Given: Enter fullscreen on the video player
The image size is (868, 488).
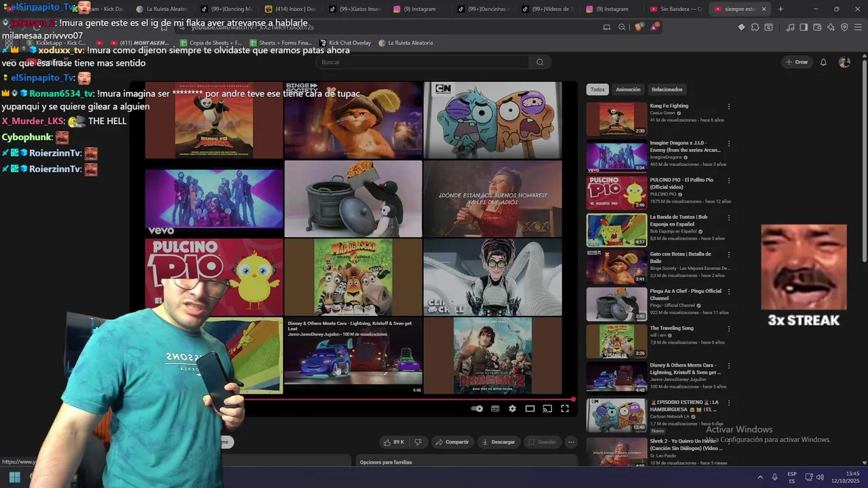Looking at the screenshot, I should [564, 409].
